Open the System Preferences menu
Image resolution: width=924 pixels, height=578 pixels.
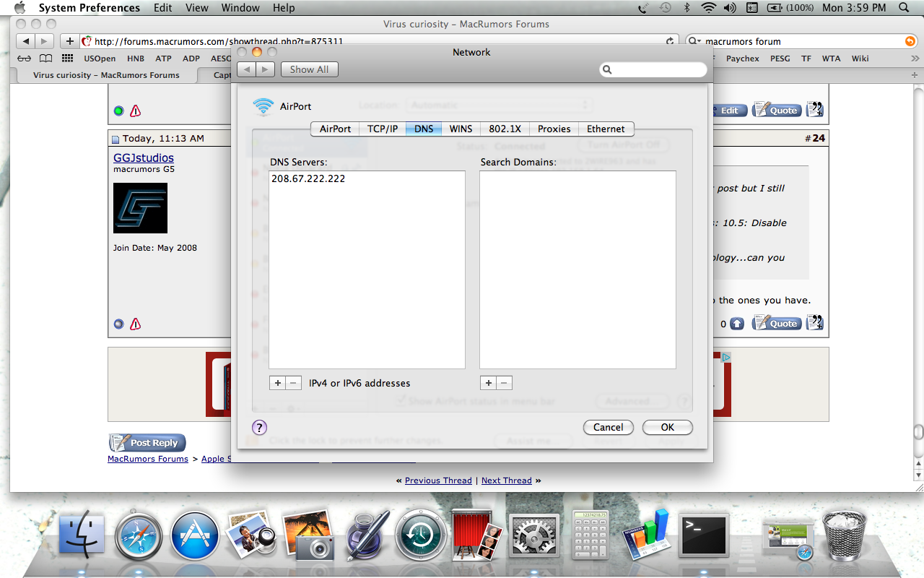pyautogui.click(x=90, y=8)
